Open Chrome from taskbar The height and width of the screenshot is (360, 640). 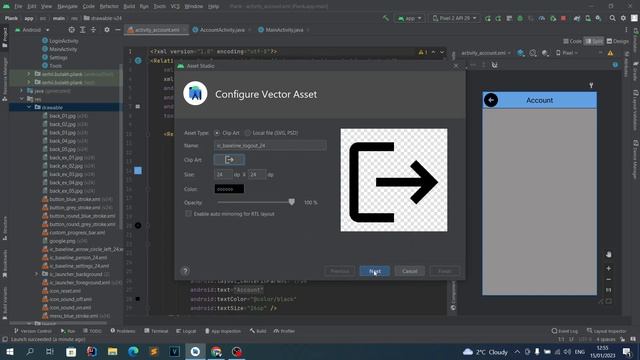(x=216, y=352)
